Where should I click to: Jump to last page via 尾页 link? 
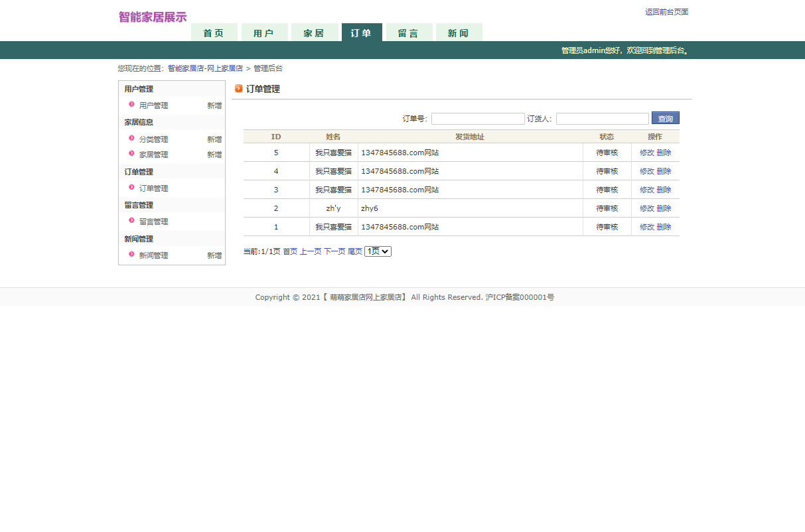pos(355,251)
